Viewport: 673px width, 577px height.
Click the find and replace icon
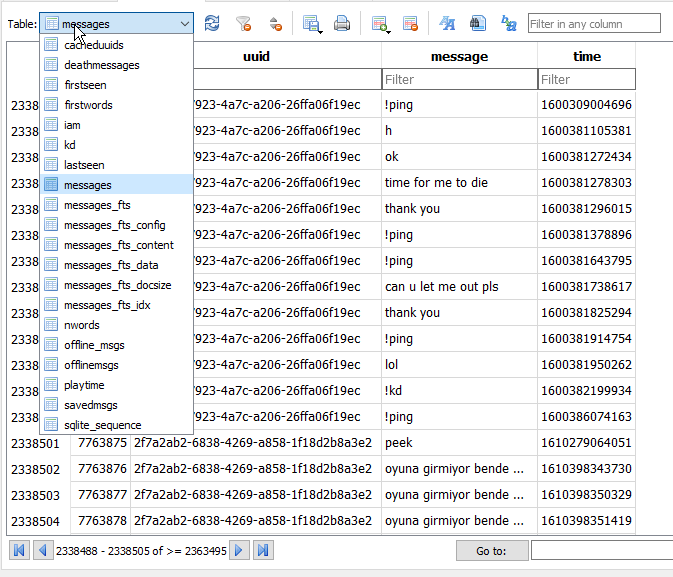pyautogui.click(x=508, y=23)
